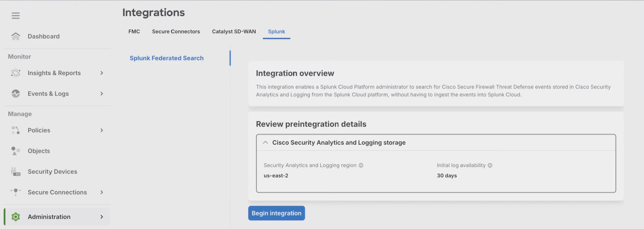This screenshot has height=229, width=644.
Task: Open Dashboard from the sidebar
Action: [44, 36]
